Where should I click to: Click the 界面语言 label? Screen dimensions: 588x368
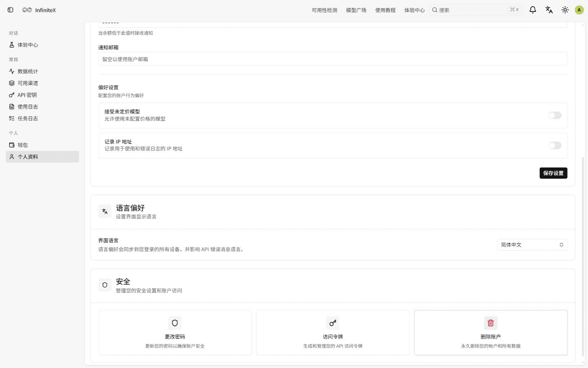tap(108, 240)
